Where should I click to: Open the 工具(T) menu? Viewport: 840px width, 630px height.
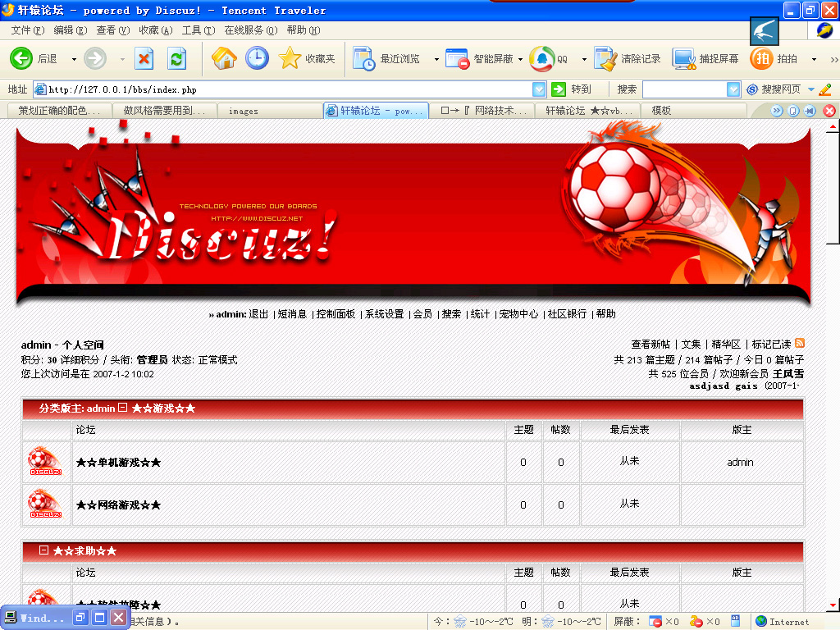[199, 30]
